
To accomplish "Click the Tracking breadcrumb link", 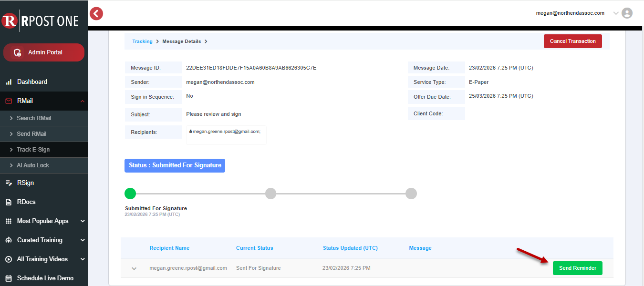I will pos(142,41).
